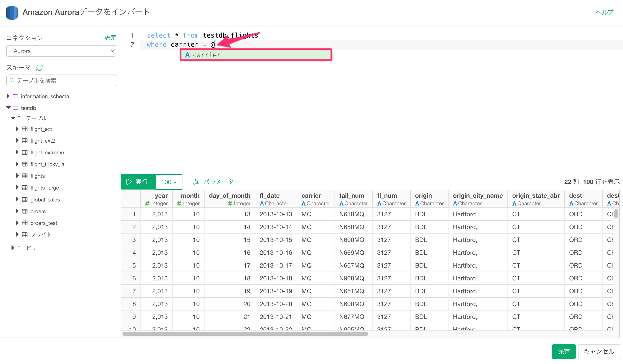Click the origin_city_name column header
Image resolution: width=623 pixels, height=364 pixels.
[478, 199]
